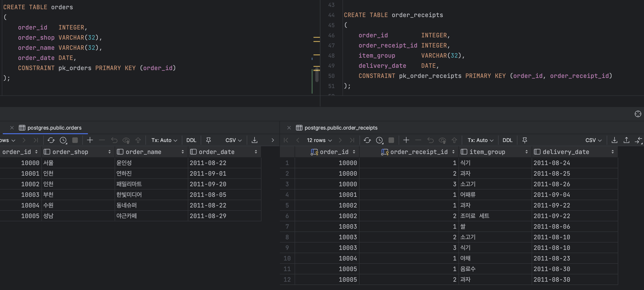Expand more orders toolbar actions chevron
The width and height of the screenshot is (644, 290).
[273, 140]
